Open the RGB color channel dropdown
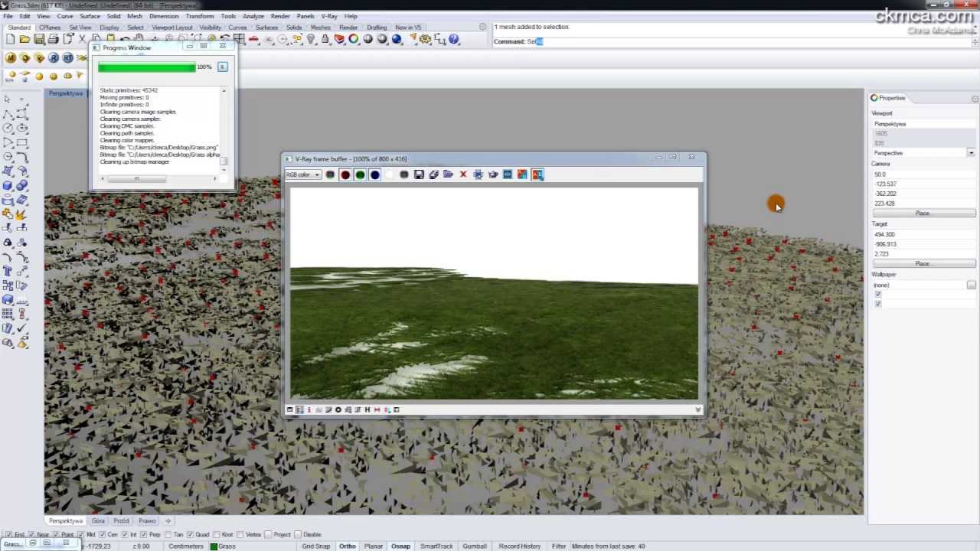Viewport: 980px width, 551px height. (303, 174)
